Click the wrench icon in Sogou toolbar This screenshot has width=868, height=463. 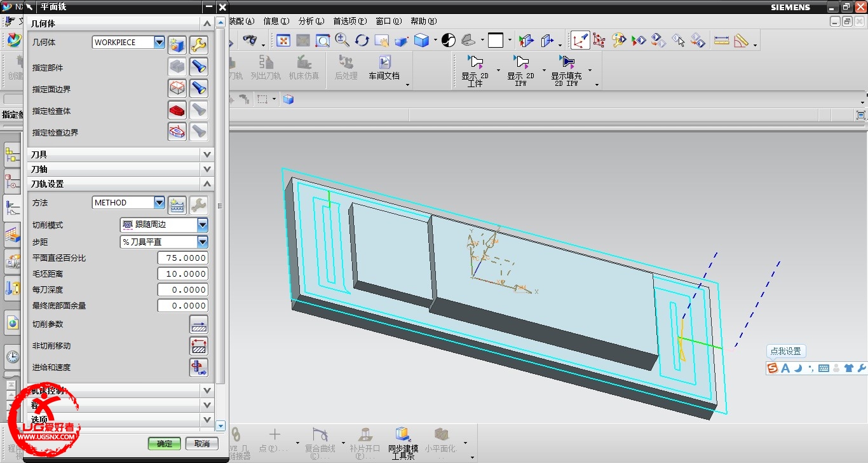(x=862, y=368)
